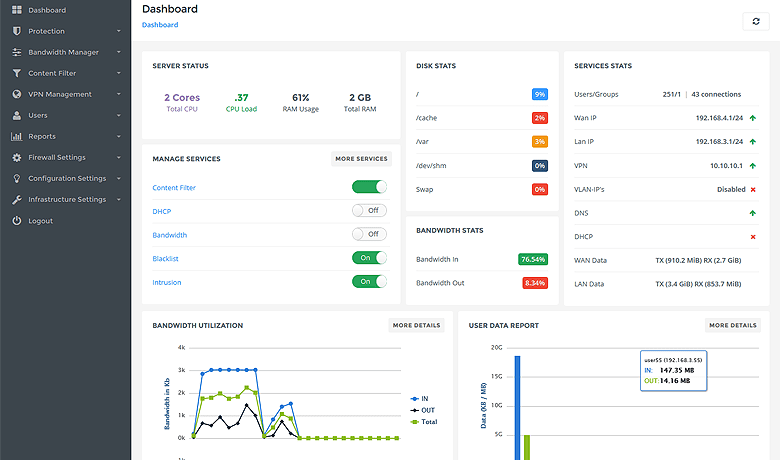This screenshot has width=780, height=460.
Task: Click the blue 9% root disk badge
Action: click(x=540, y=94)
